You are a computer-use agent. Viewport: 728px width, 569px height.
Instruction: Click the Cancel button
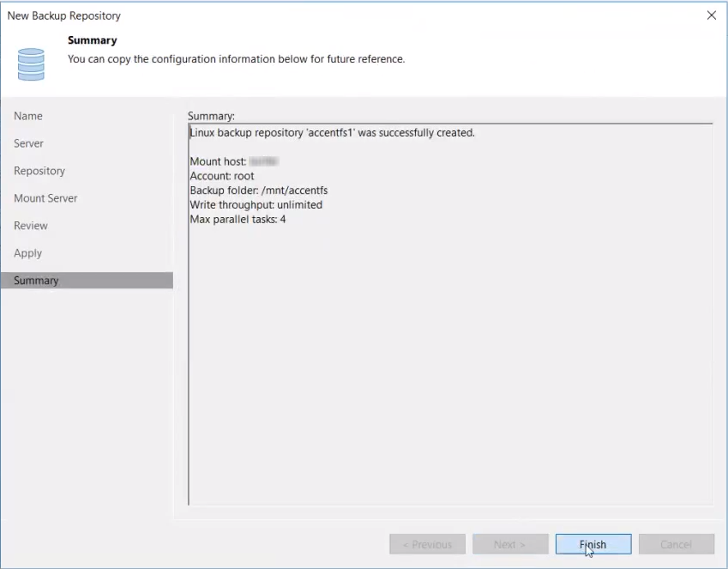(676, 544)
